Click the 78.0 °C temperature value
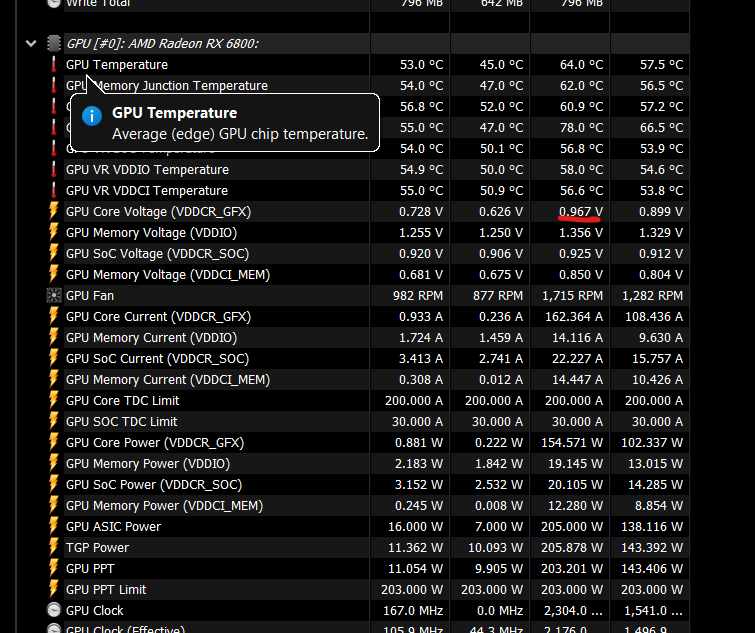This screenshot has width=755, height=633. tap(581, 128)
